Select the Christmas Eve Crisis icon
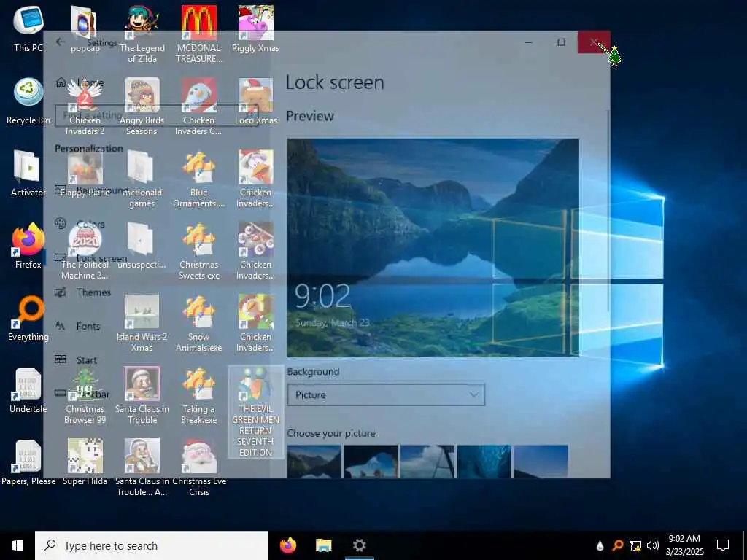 (199, 467)
